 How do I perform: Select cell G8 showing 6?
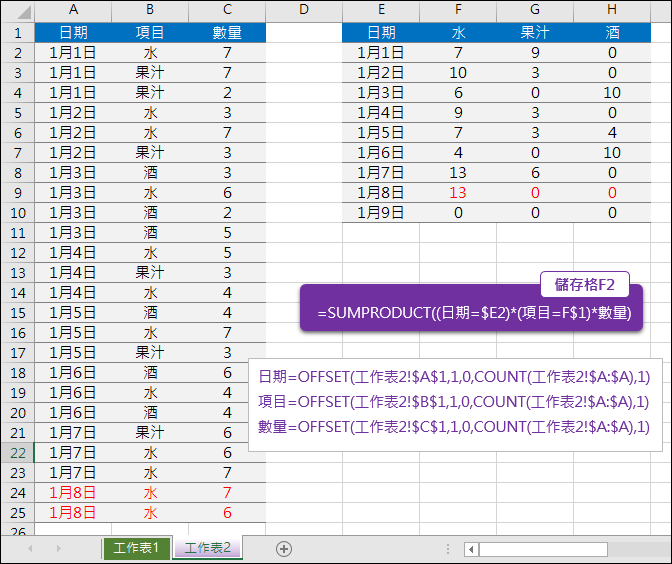pyautogui.click(x=534, y=173)
